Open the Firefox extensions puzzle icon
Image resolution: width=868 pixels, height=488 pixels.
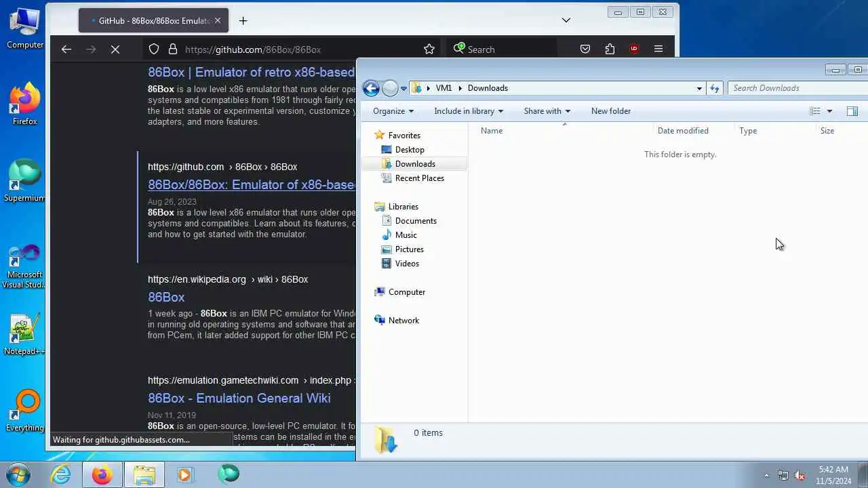(610, 49)
